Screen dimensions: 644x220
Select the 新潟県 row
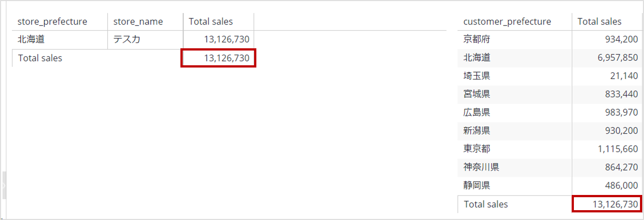550,131
